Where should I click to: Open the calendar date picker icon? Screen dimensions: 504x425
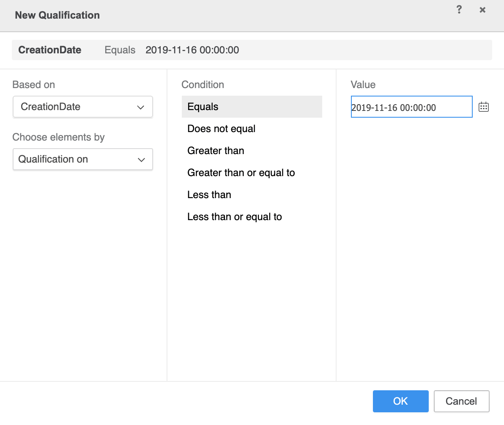[x=483, y=107]
